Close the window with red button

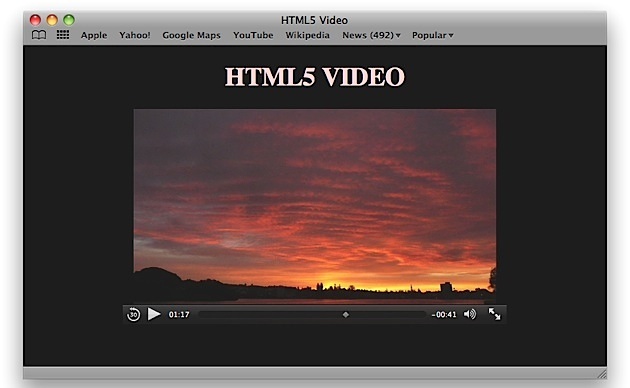[x=35, y=20]
